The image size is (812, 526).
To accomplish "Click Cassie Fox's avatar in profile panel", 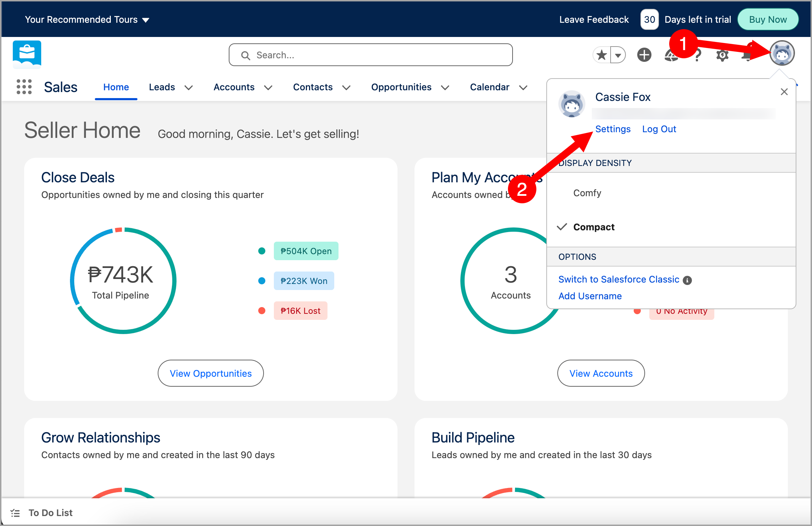I will 572,104.
